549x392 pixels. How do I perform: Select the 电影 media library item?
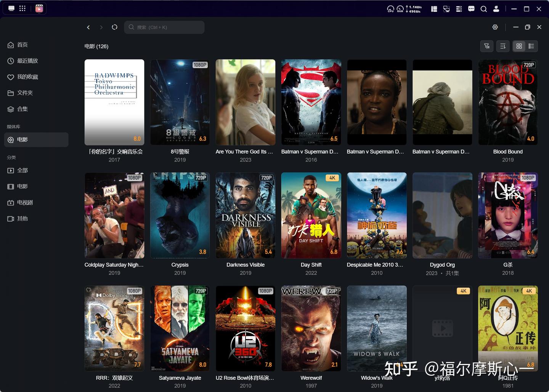pyautogui.click(x=36, y=140)
